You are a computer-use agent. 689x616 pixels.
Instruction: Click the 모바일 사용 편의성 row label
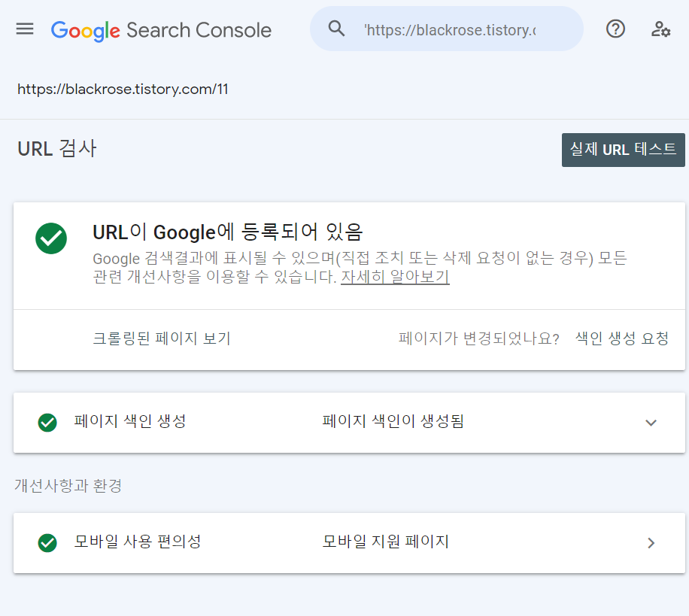click(138, 542)
